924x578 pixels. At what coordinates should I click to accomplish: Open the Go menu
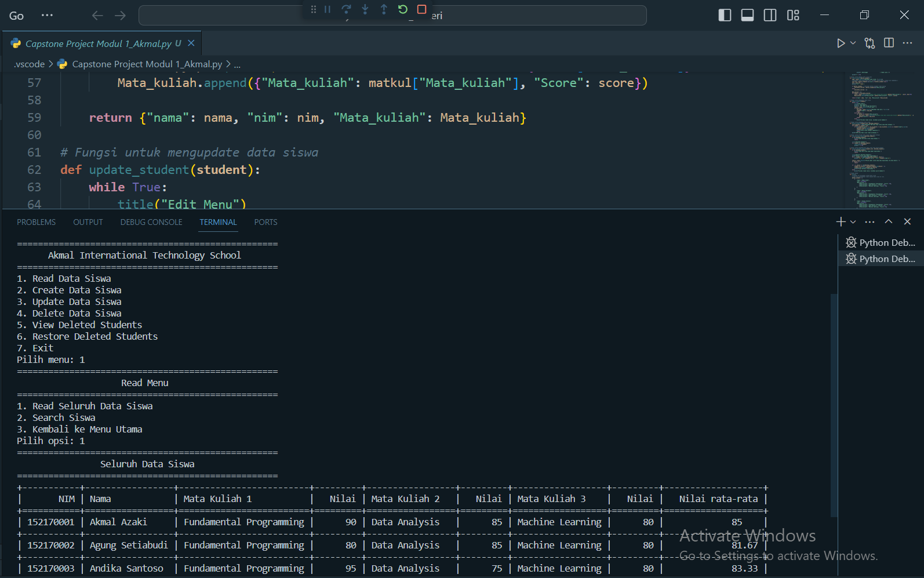click(x=17, y=16)
